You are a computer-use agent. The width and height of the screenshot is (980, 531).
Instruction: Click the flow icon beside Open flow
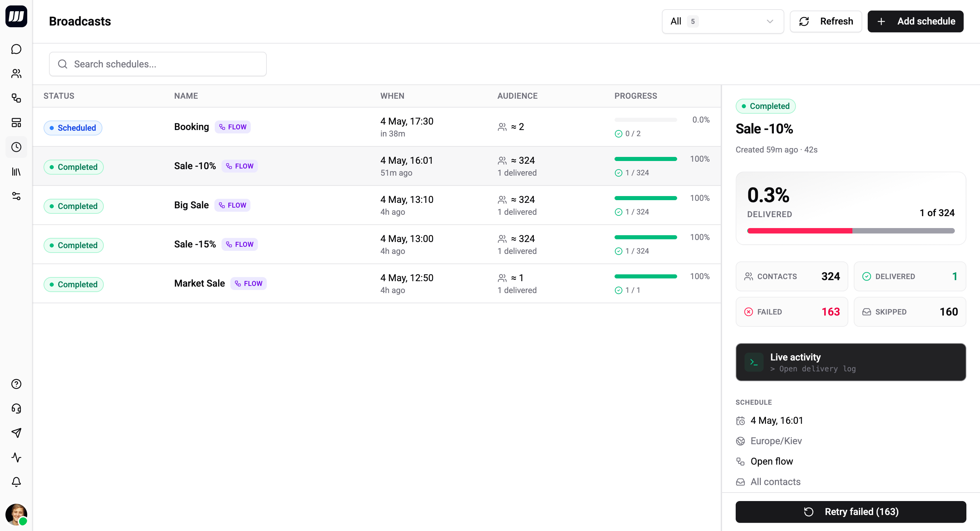pos(740,461)
